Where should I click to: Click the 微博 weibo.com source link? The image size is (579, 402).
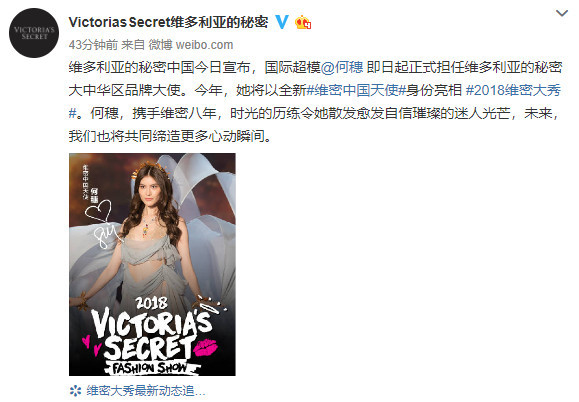click(x=191, y=45)
